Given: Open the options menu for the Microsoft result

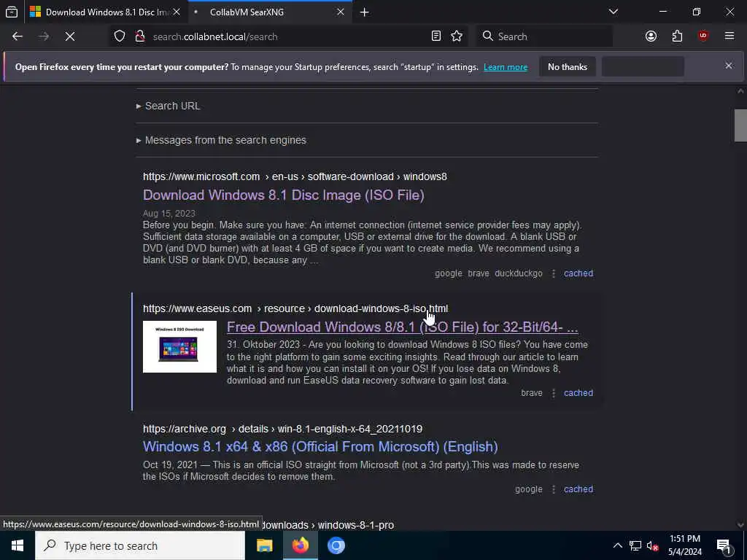Looking at the screenshot, I should pos(554,273).
